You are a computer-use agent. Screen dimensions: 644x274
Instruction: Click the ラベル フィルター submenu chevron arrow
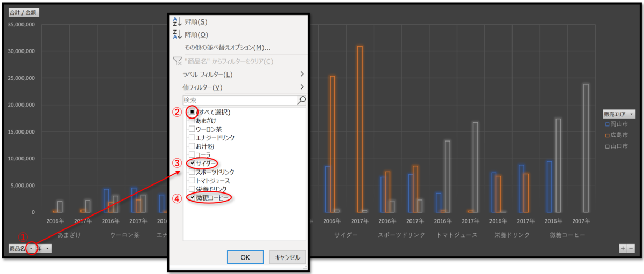(x=302, y=74)
